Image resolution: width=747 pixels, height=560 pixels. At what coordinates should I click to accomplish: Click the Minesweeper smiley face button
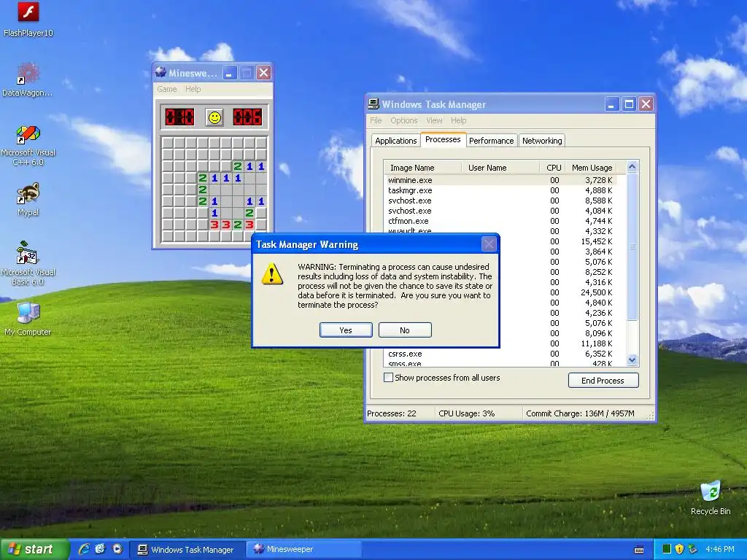pos(214,117)
